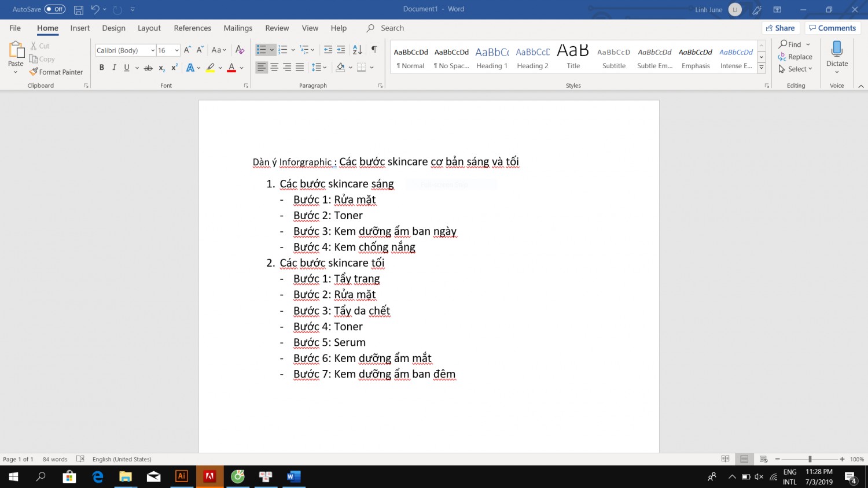Toggle underline formatting
868x488 pixels.
pyautogui.click(x=127, y=68)
